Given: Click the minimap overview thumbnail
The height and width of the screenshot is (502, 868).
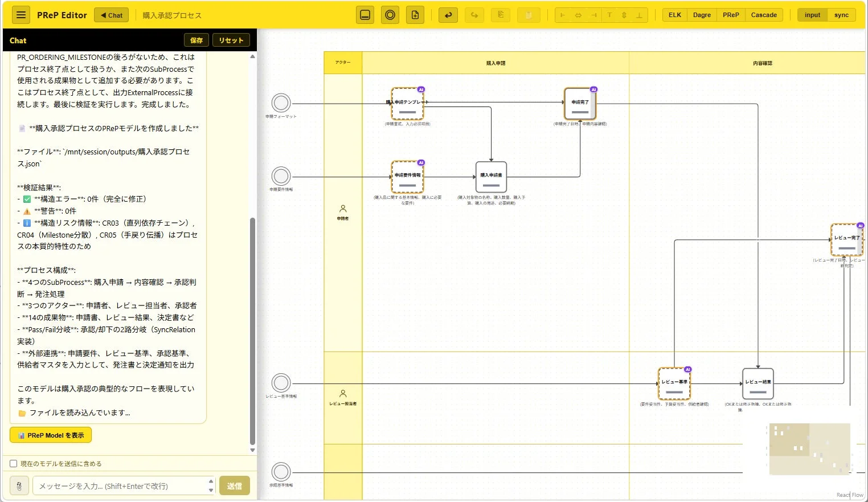Looking at the screenshot, I should [x=809, y=449].
